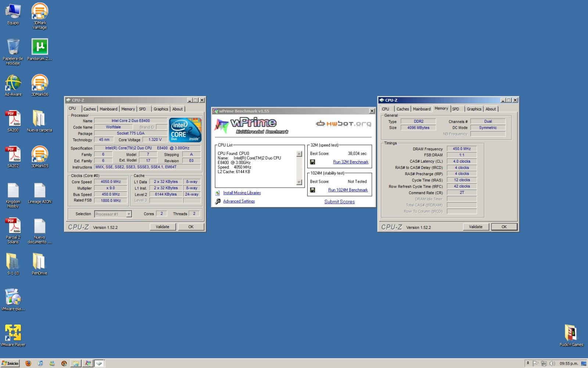The image size is (588, 368).
Task: Click the DRAM Frequency 450.0 MHz field
Action: pos(462,149)
